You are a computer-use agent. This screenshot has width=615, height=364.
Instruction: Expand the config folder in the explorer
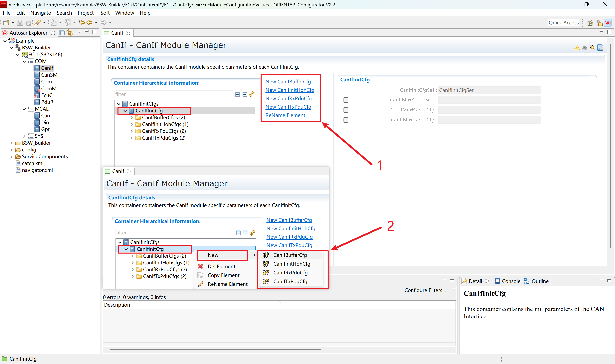click(x=11, y=150)
